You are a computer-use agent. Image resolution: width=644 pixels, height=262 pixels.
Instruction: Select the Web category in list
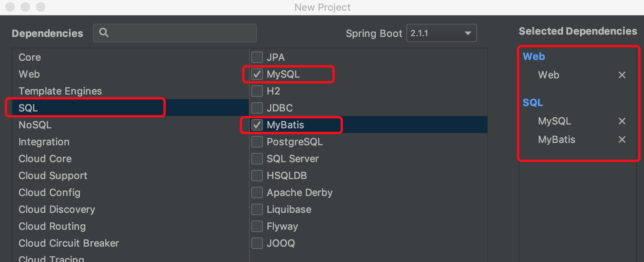[131, 74]
